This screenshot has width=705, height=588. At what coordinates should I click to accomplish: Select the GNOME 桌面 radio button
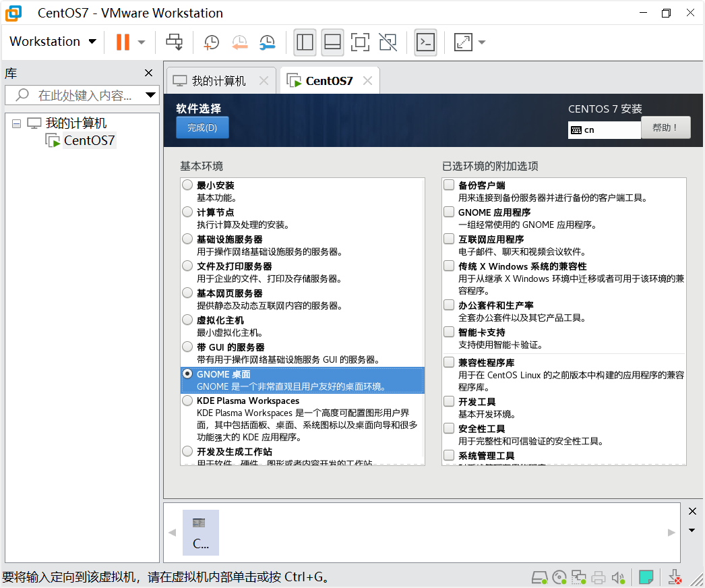point(187,374)
